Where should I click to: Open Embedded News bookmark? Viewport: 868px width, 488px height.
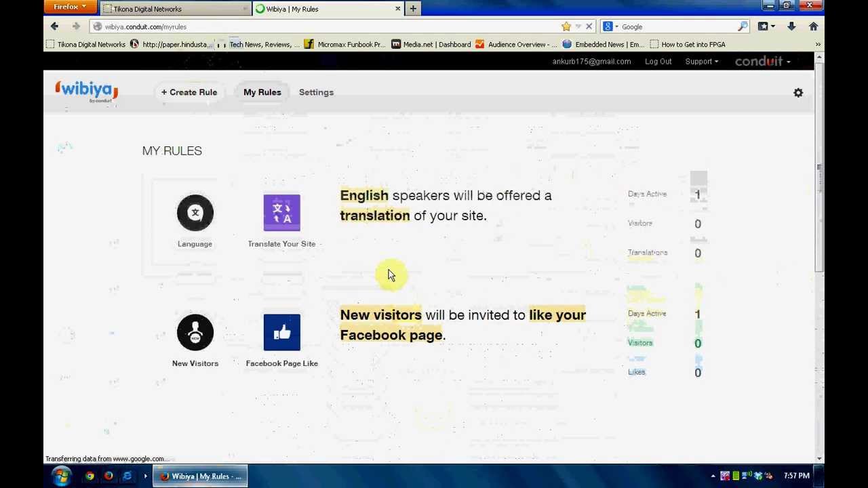[603, 44]
